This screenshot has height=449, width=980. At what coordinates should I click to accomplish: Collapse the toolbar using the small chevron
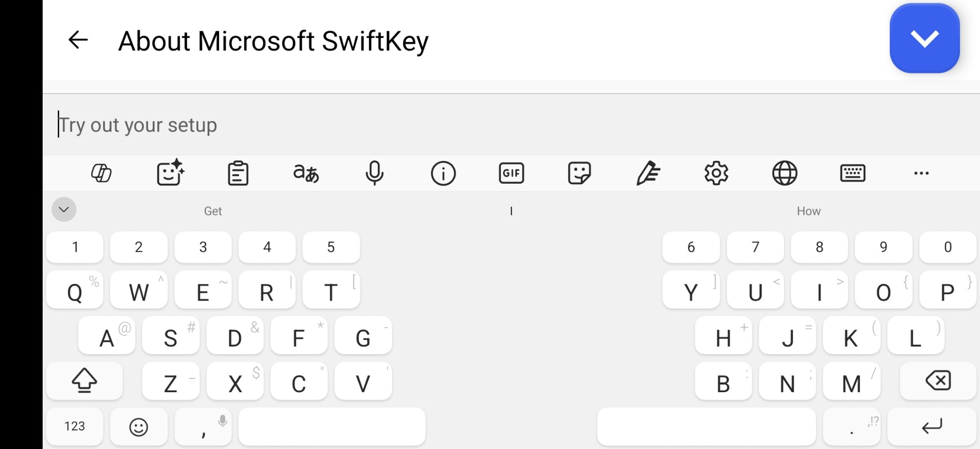coord(64,210)
